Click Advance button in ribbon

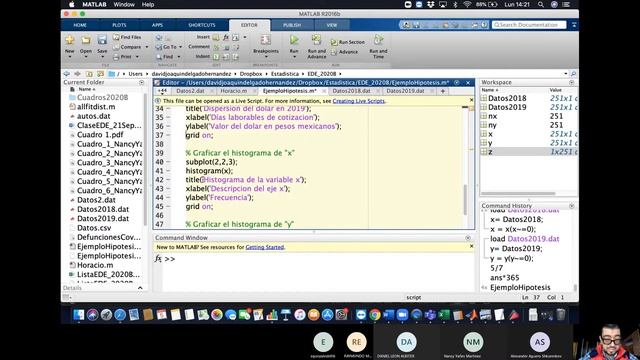[x=344, y=52]
